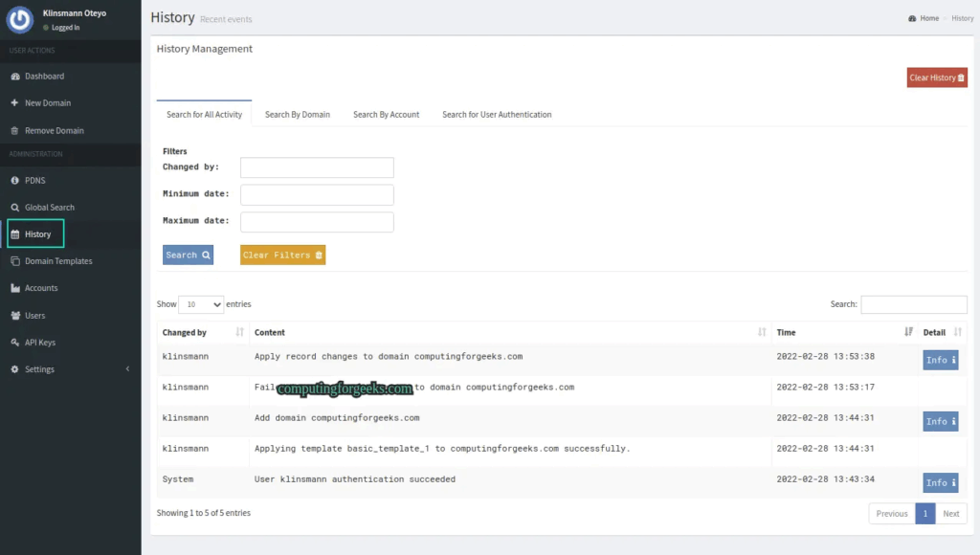Image resolution: width=980 pixels, height=555 pixels.
Task: Click the System changed-by cell
Action: coord(178,479)
